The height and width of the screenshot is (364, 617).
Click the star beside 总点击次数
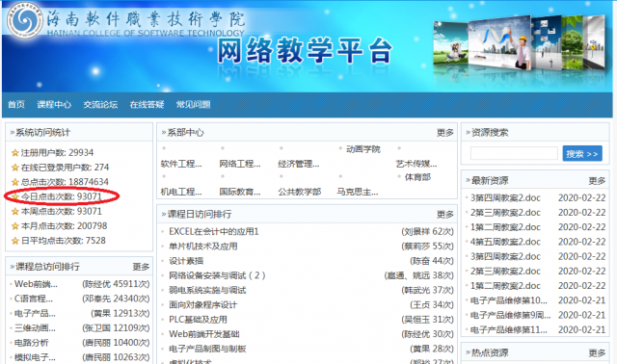15,182
